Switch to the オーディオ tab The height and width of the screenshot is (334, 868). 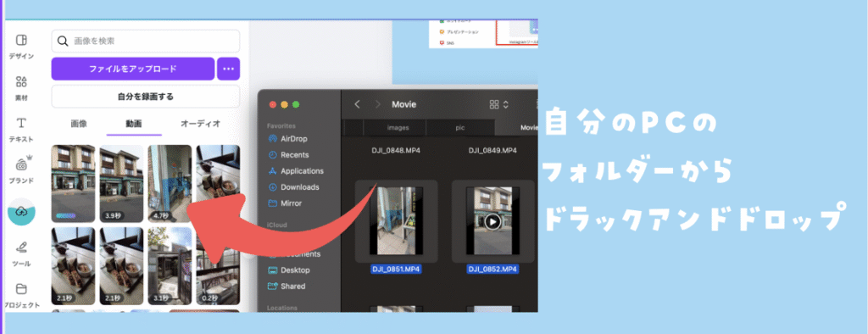pyautogui.click(x=200, y=124)
